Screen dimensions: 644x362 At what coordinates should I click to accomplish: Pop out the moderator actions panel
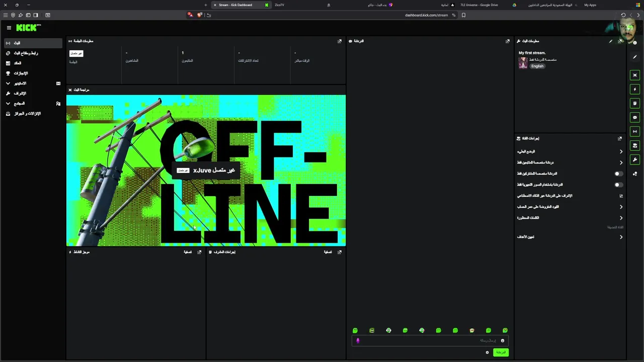coord(339,252)
